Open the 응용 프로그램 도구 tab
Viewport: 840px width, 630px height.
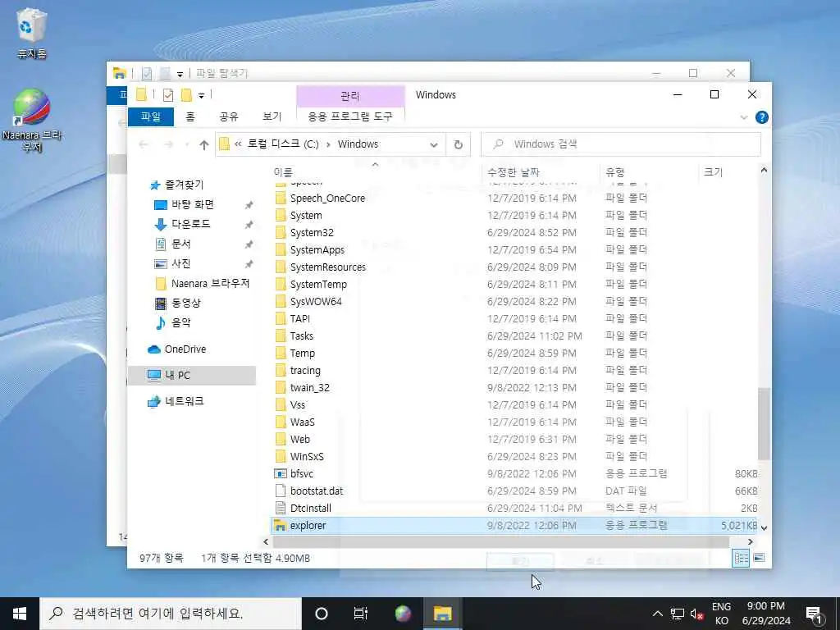click(x=349, y=116)
